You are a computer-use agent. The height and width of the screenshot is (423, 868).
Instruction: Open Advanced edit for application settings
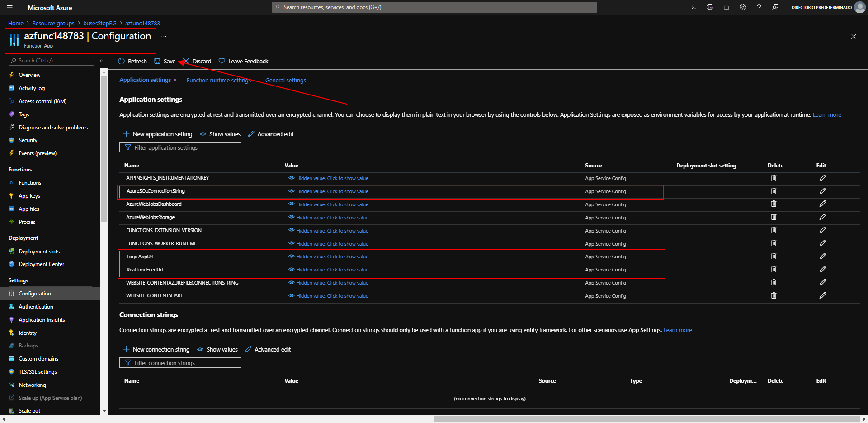271,134
